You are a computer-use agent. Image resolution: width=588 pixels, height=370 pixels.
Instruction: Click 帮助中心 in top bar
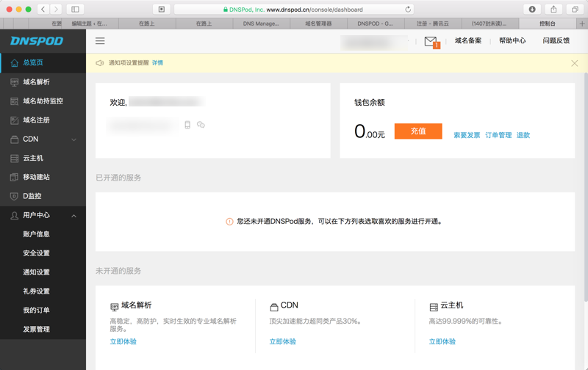[x=512, y=40]
